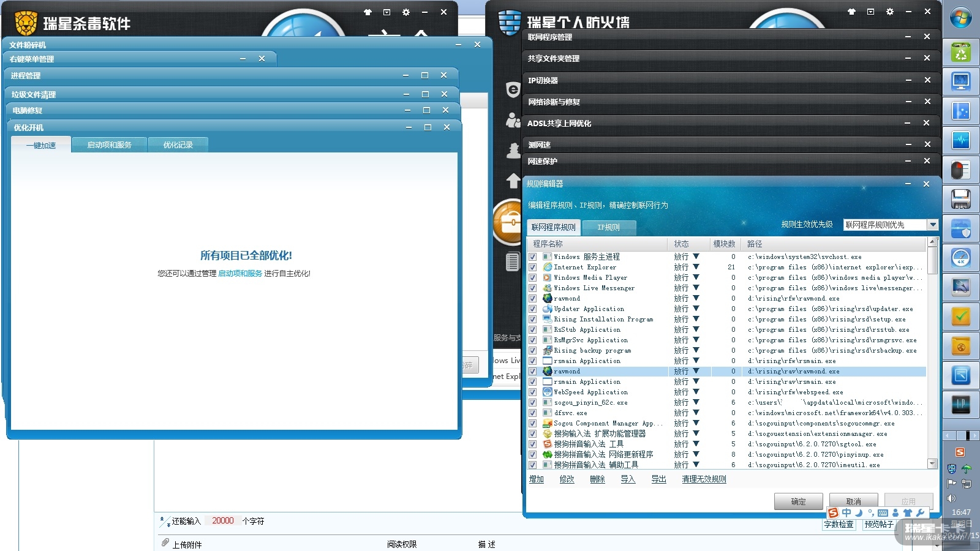Uncheck the RsStub Application rule checkbox
980x551 pixels.
click(x=532, y=330)
